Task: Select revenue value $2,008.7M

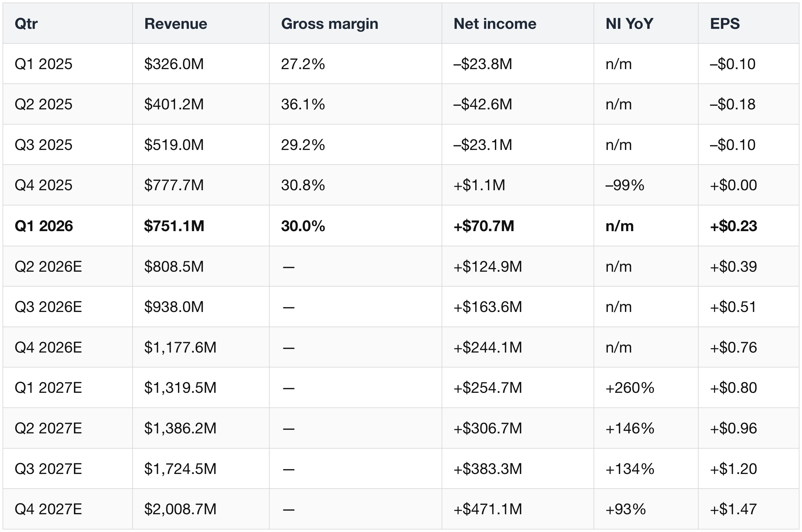Action: coord(180,509)
